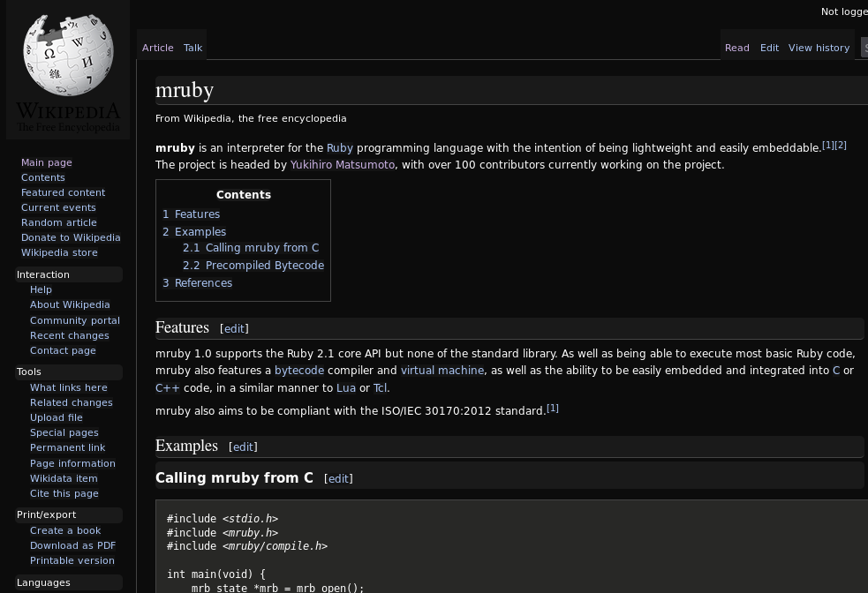
Task: Open Wikidata item link
Action: click(64, 478)
